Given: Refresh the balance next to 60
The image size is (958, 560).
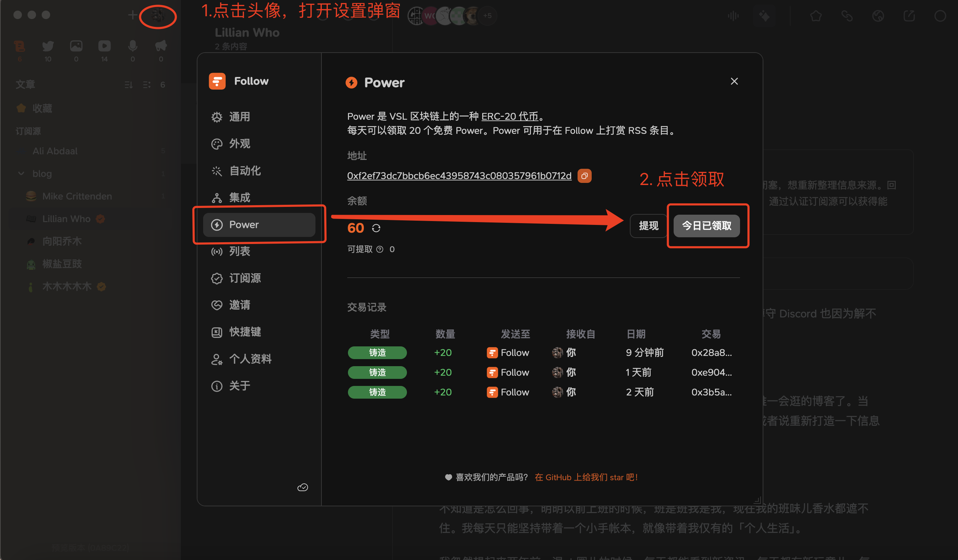Looking at the screenshot, I should (x=376, y=228).
